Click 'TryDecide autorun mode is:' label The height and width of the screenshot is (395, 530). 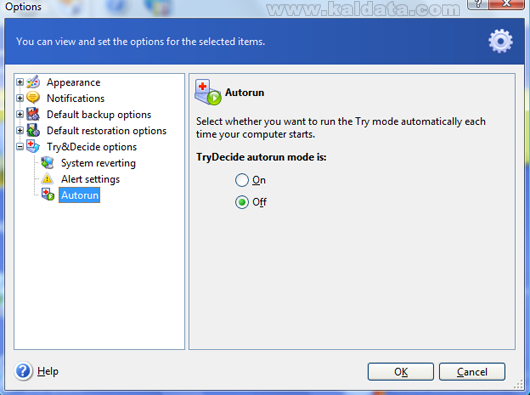261,157
